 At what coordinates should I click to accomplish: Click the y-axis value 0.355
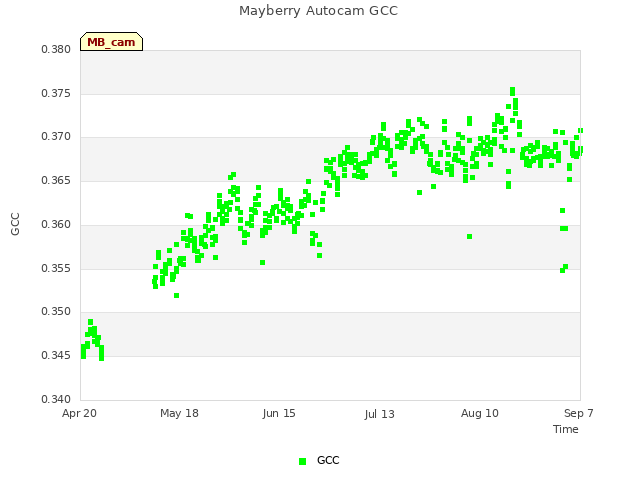(56, 269)
